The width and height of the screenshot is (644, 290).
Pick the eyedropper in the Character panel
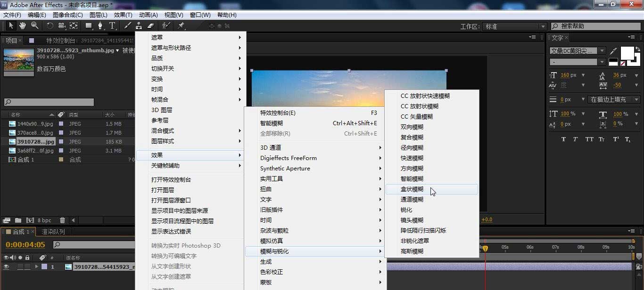(613, 50)
